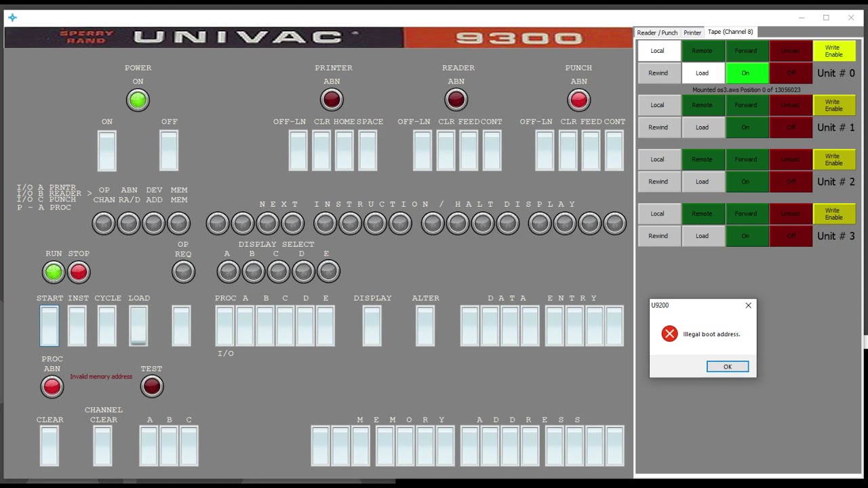Click the Forward button for Unit # 0
The image size is (868, 488).
coord(746,51)
